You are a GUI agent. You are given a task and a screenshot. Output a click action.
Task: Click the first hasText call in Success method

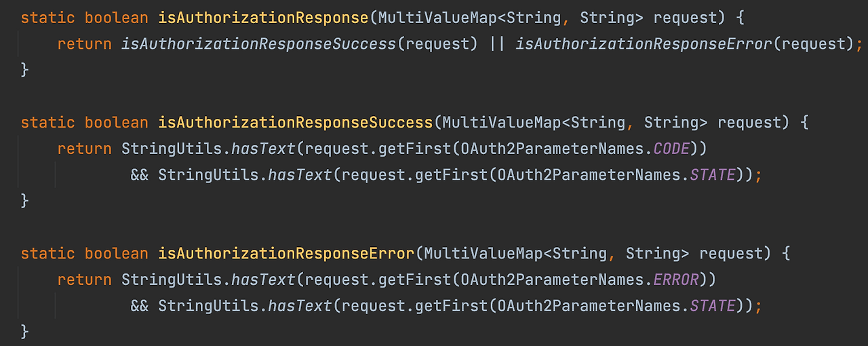[x=263, y=149]
